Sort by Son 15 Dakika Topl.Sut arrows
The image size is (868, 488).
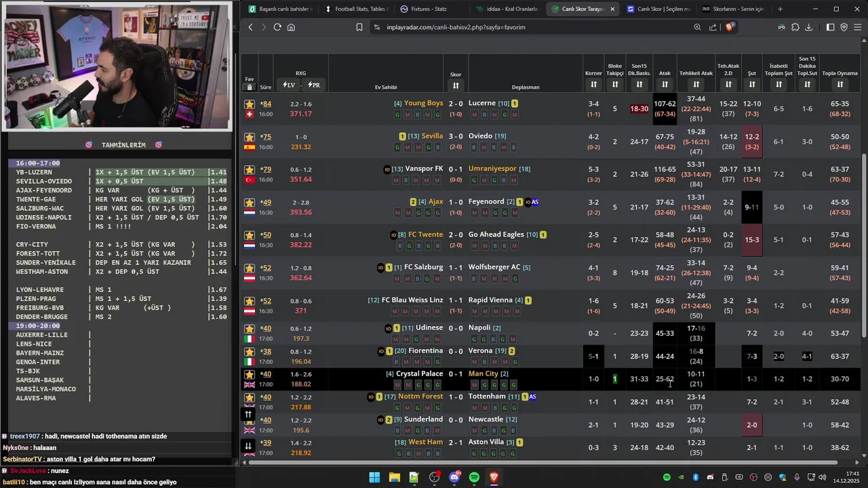(807, 84)
